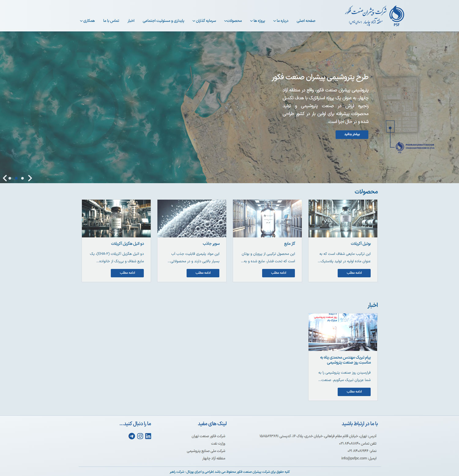Click the Tehran address line آدرس
The image size is (459, 476).
[x=318, y=436]
